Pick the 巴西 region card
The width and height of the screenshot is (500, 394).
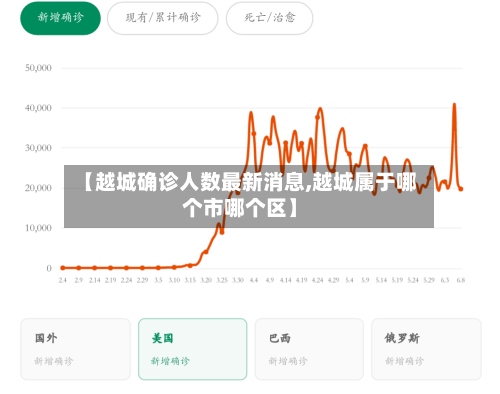coord(309,349)
